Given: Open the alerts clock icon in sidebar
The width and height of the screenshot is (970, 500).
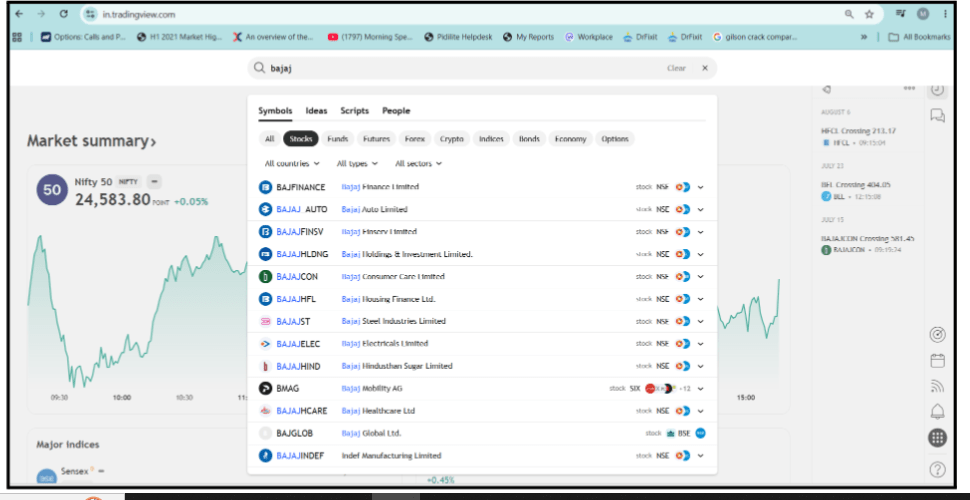Looking at the screenshot, I should click(938, 90).
